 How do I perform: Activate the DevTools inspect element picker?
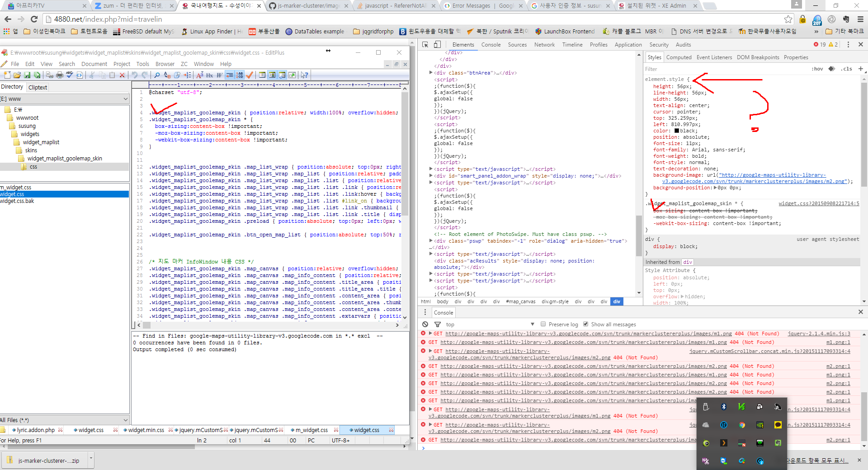(425, 44)
